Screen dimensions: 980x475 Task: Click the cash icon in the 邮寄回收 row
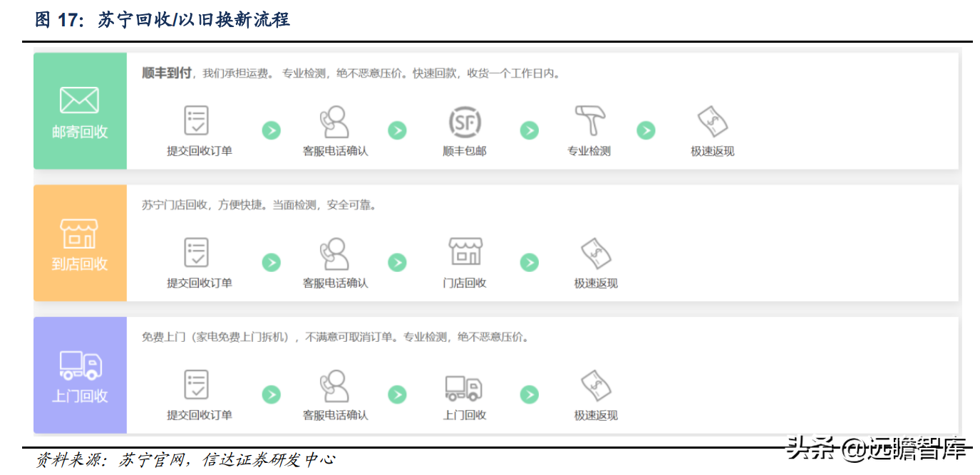(712, 122)
